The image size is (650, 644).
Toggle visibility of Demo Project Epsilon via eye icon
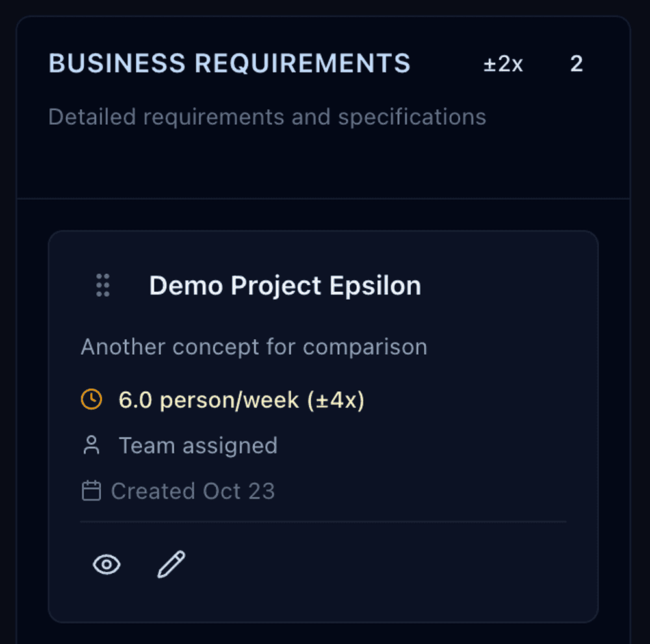[x=106, y=565]
